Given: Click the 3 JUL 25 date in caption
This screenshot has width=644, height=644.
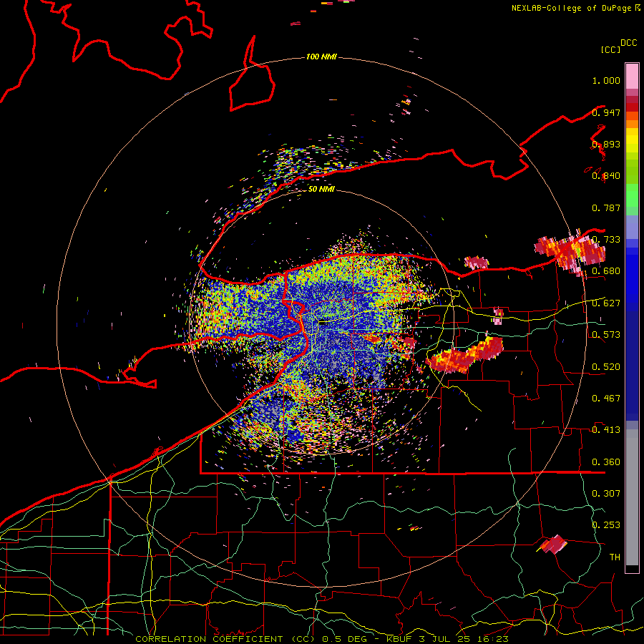Looking at the screenshot, I should (444, 639).
